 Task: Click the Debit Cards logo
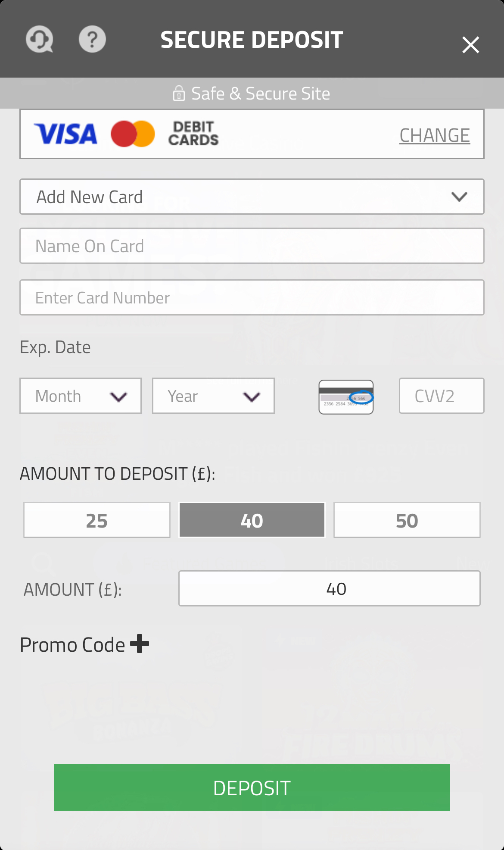point(193,134)
